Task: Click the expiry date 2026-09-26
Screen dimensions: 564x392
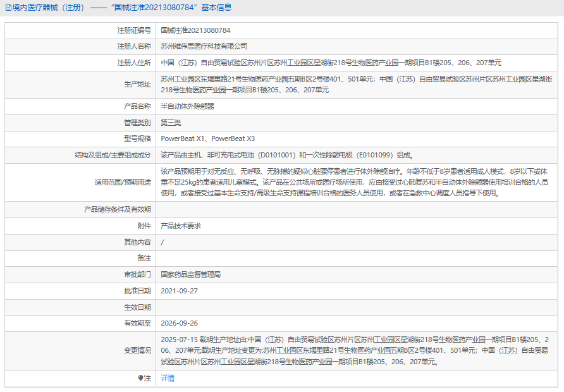Action: point(180,323)
